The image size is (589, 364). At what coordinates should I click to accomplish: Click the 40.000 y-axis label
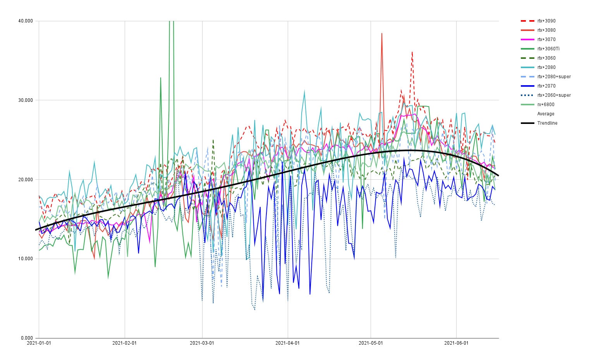coord(26,21)
